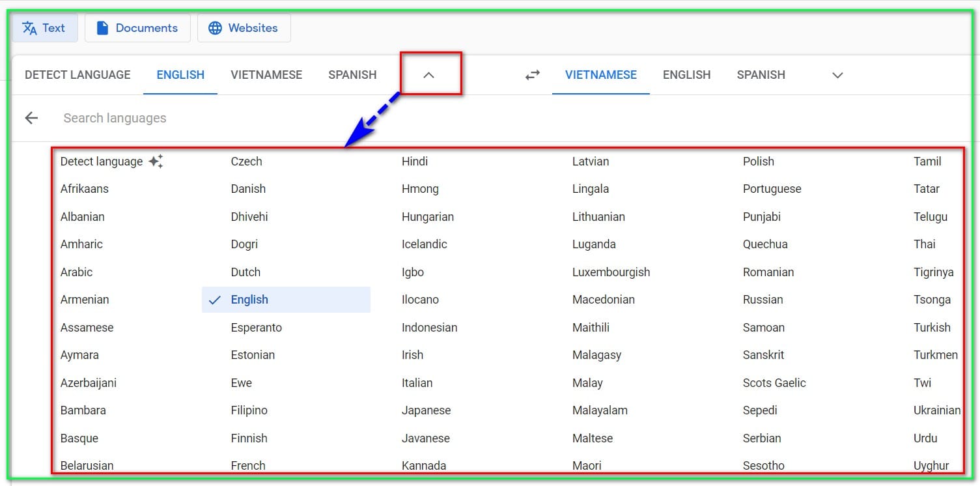
Task: Choose Armenian from the language list
Action: pos(85,300)
